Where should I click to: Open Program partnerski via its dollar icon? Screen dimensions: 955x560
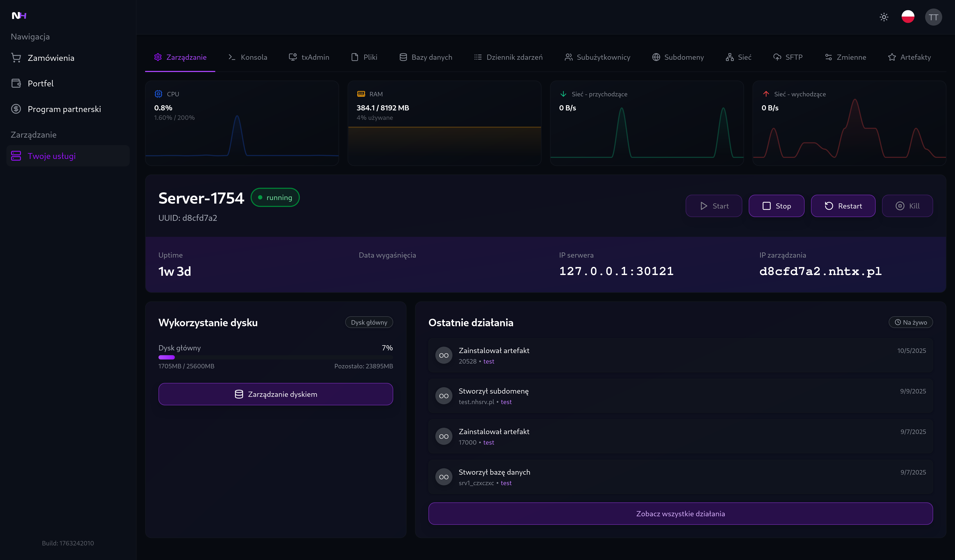(16, 109)
